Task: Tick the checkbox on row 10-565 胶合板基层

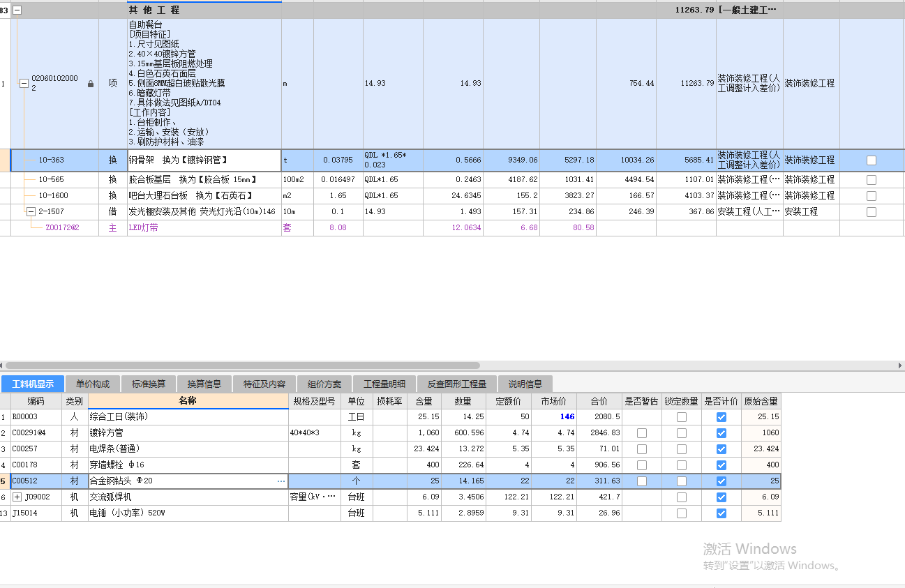Action: coord(871,180)
